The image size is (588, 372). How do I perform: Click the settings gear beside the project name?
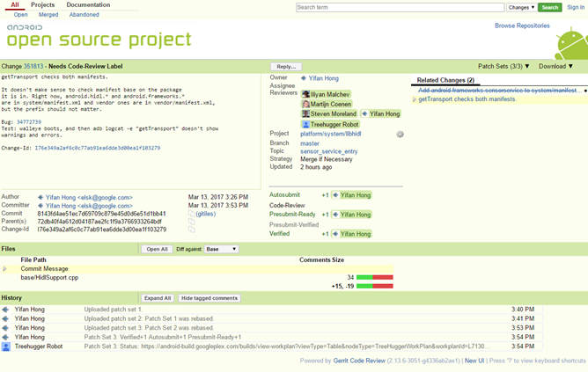click(x=401, y=134)
